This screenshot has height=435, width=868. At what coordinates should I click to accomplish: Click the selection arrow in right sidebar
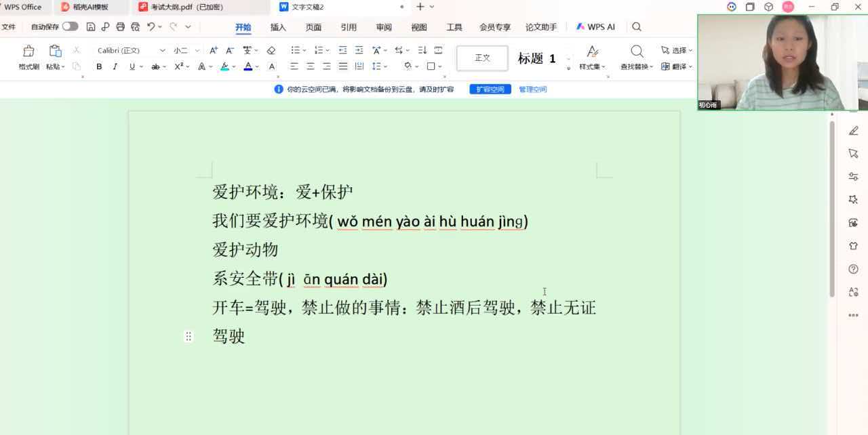click(853, 154)
